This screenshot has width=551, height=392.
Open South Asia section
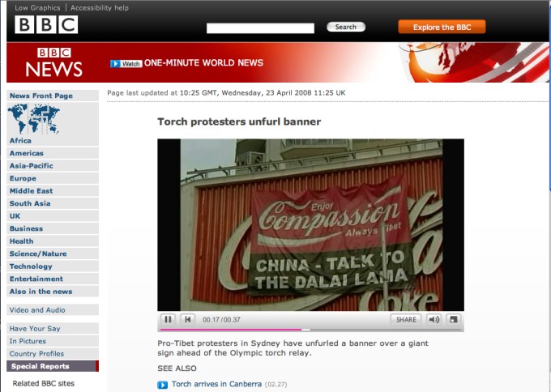click(x=53, y=203)
